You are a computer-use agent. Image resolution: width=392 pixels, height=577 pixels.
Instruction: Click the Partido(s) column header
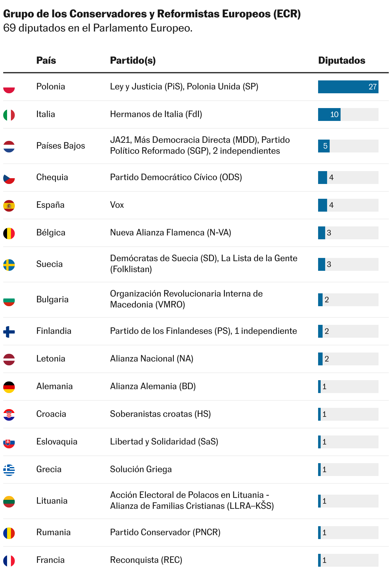(133, 60)
